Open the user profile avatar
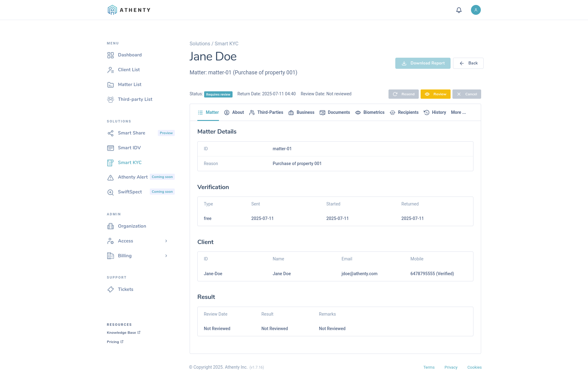Image resolution: width=588 pixels, height=377 pixels. click(x=476, y=10)
